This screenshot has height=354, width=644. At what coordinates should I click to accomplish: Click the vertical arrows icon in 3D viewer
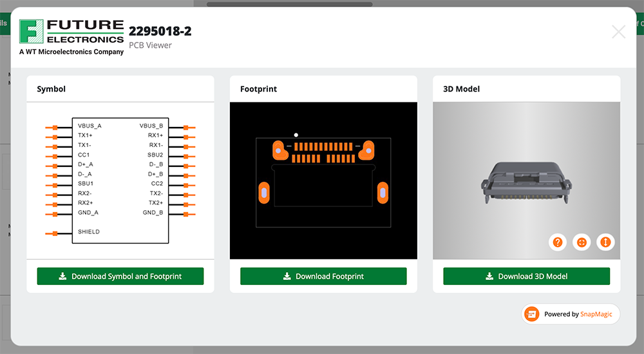pyautogui.click(x=605, y=242)
